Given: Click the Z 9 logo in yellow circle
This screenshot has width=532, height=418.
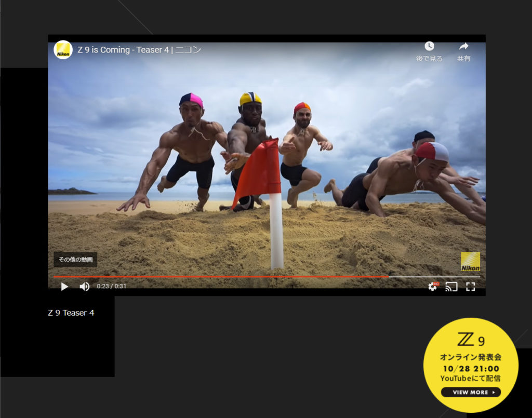Looking at the screenshot, I should point(471,340).
